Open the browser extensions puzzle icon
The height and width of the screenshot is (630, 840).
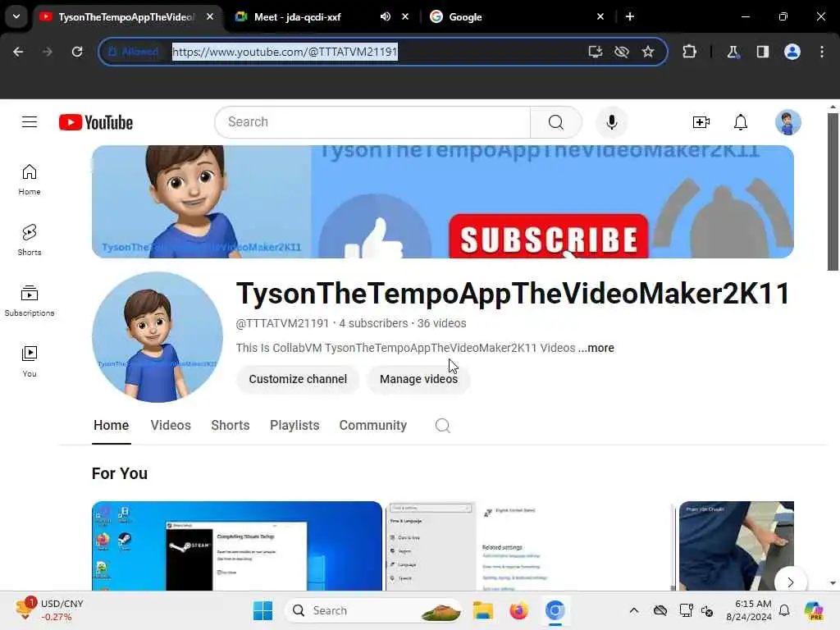tap(689, 52)
